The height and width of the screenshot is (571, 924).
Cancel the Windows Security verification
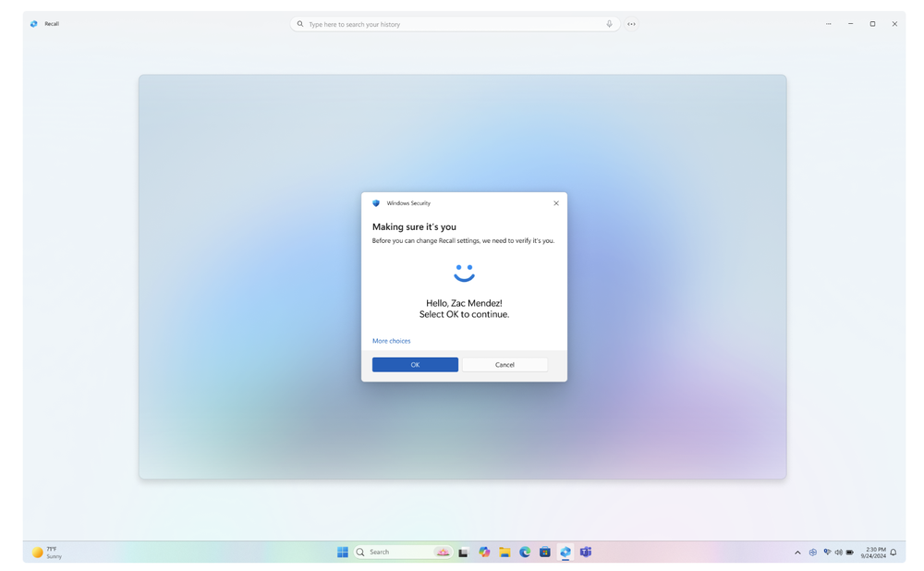pos(505,365)
